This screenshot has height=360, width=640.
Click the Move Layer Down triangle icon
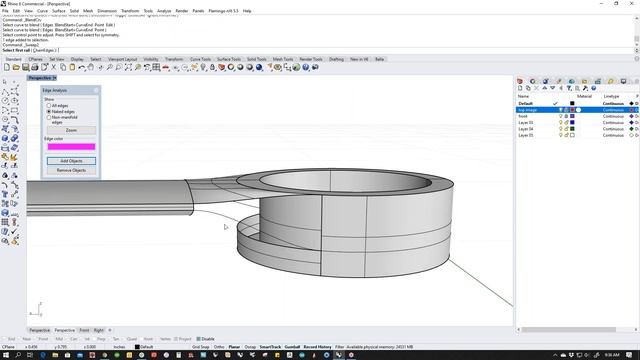point(553,88)
